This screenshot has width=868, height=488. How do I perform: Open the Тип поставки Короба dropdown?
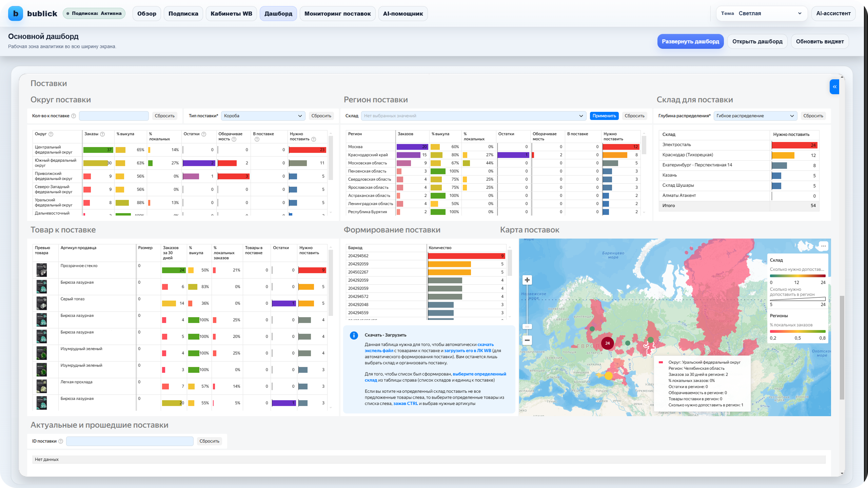(x=263, y=116)
